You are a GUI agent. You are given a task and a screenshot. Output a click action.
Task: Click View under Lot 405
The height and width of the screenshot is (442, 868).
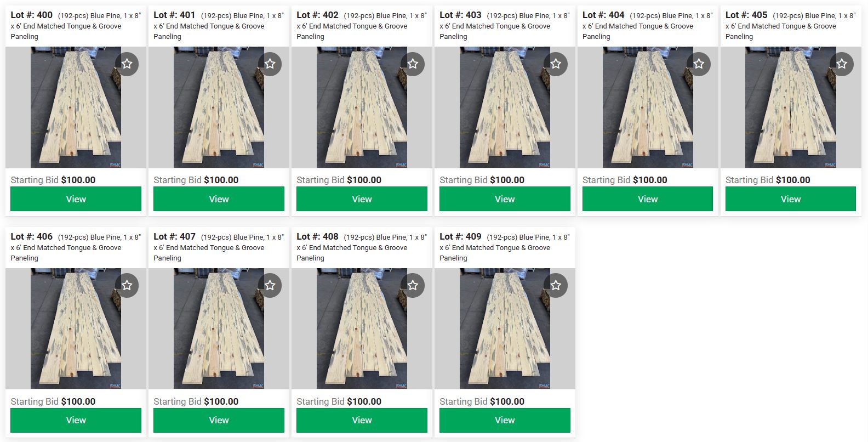pyautogui.click(x=791, y=199)
